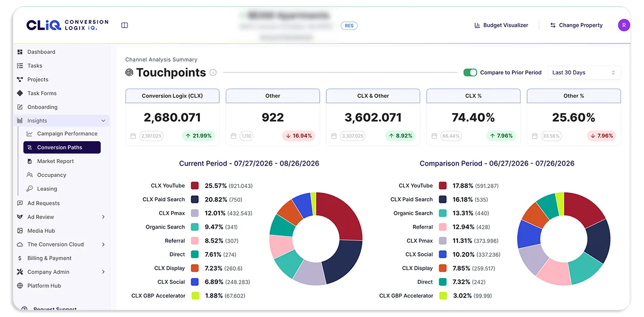Select the CLX & Other card header
This screenshot has height=317, width=644.
click(373, 96)
